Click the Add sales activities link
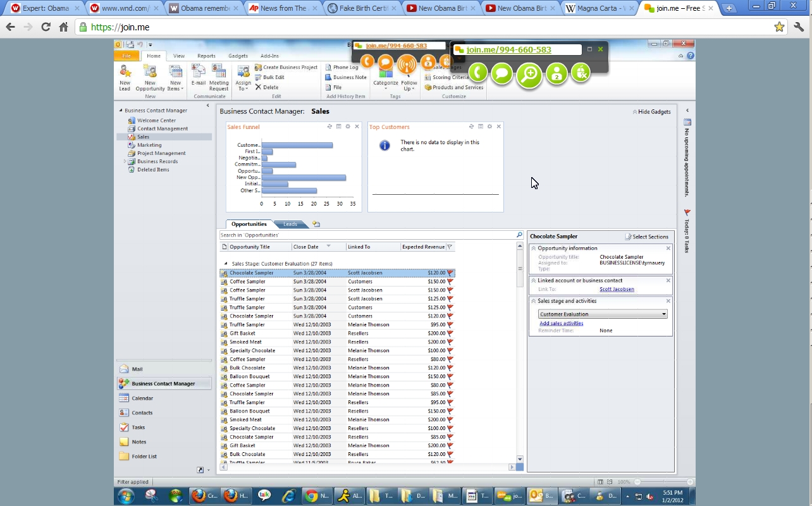 click(x=561, y=323)
